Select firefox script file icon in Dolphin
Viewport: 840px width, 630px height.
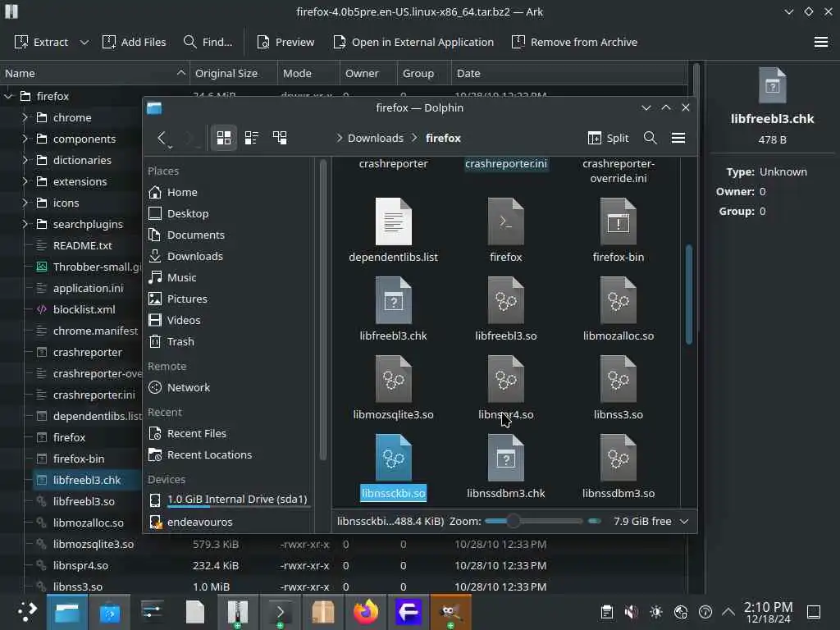point(505,221)
